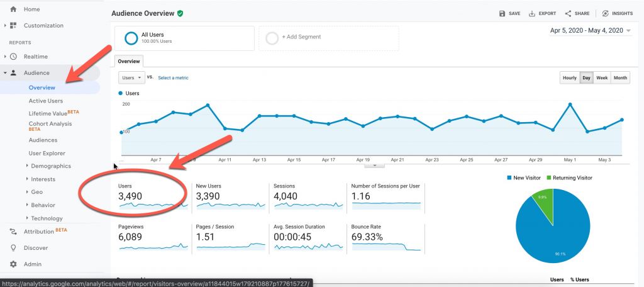
Task: Expand the Behavior submenu
Action: tap(26, 205)
